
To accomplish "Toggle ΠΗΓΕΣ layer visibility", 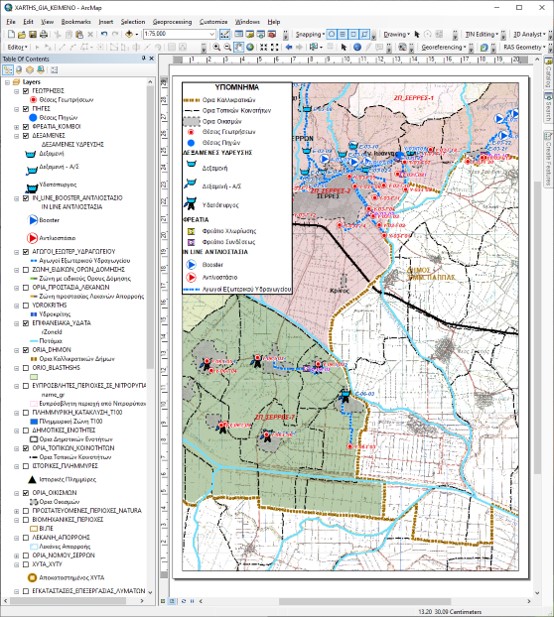I will (26, 109).
